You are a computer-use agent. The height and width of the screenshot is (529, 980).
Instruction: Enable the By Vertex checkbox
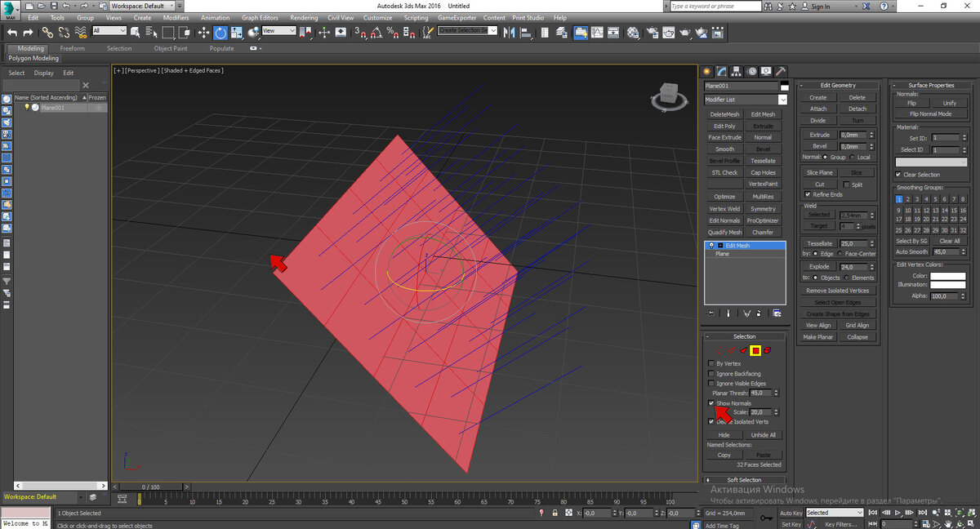pos(711,363)
